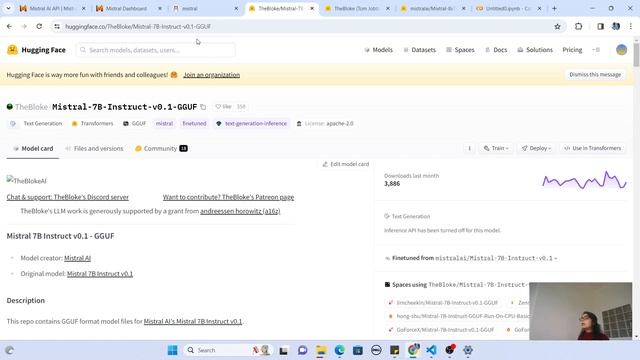The image size is (640, 360).
Task: Click the TheBloke organization avatar dot
Action: click(10, 107)
